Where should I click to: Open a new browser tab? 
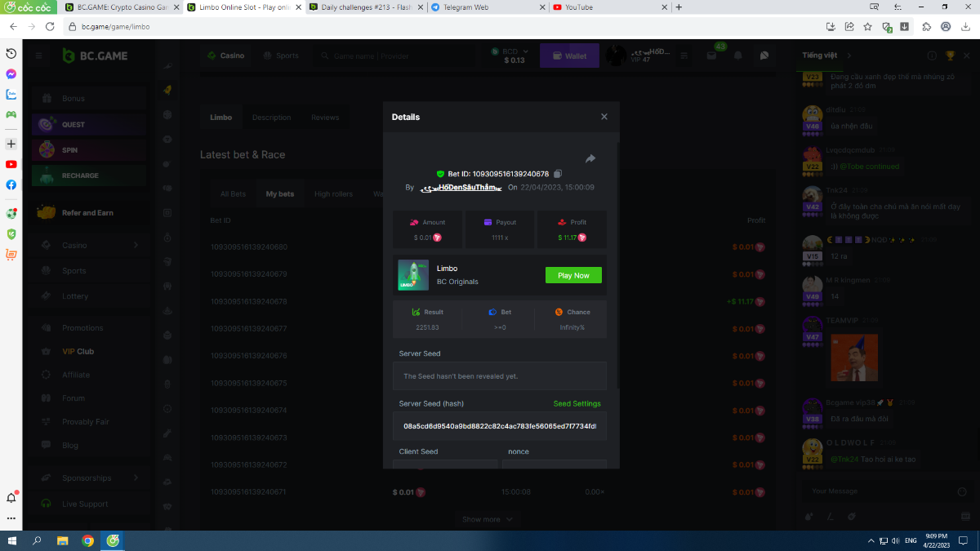coord(679,7)
